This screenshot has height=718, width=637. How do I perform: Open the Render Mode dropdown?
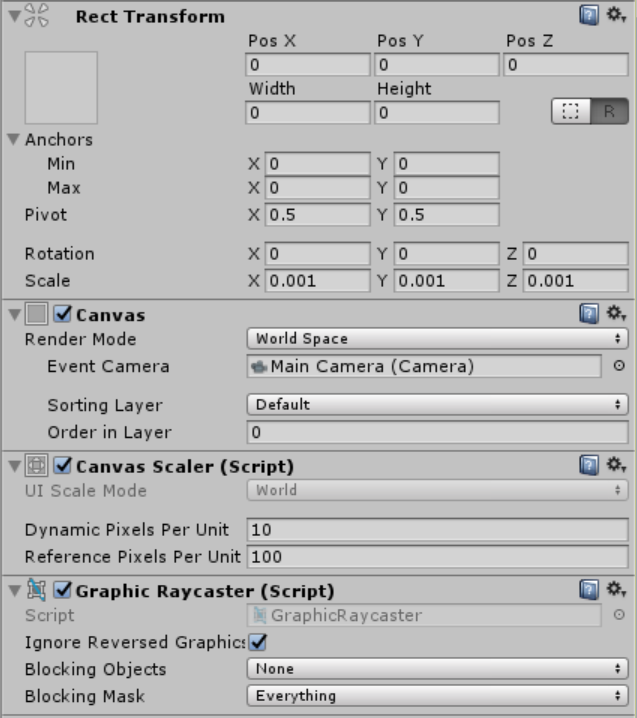(x=437, y=339)
